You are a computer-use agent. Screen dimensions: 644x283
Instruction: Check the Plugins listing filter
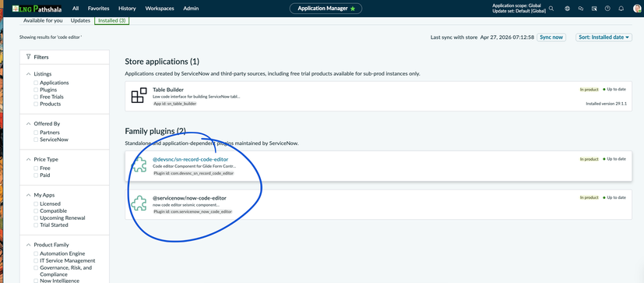[x=36, y=90]
